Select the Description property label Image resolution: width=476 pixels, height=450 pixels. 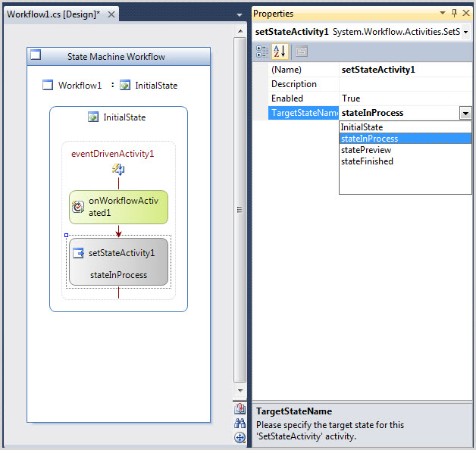pos(303,84)
